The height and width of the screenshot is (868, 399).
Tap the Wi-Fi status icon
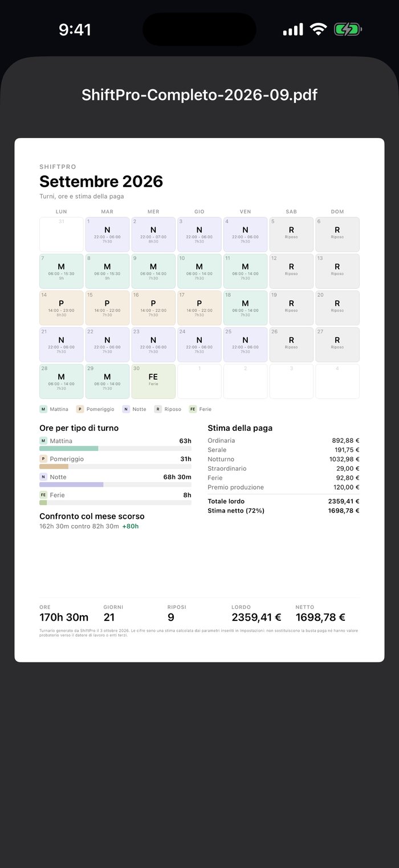[x=318, y=29]
